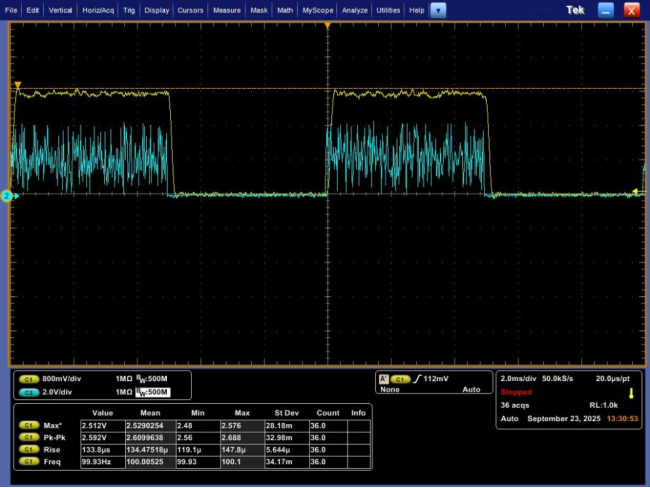Click the trigger mode Auto text

pos(471,390)
